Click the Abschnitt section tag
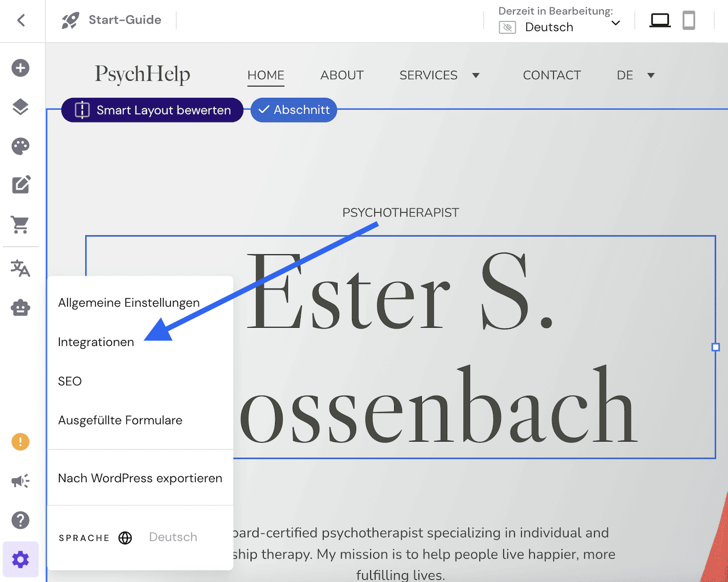 [x=294, y=110]
